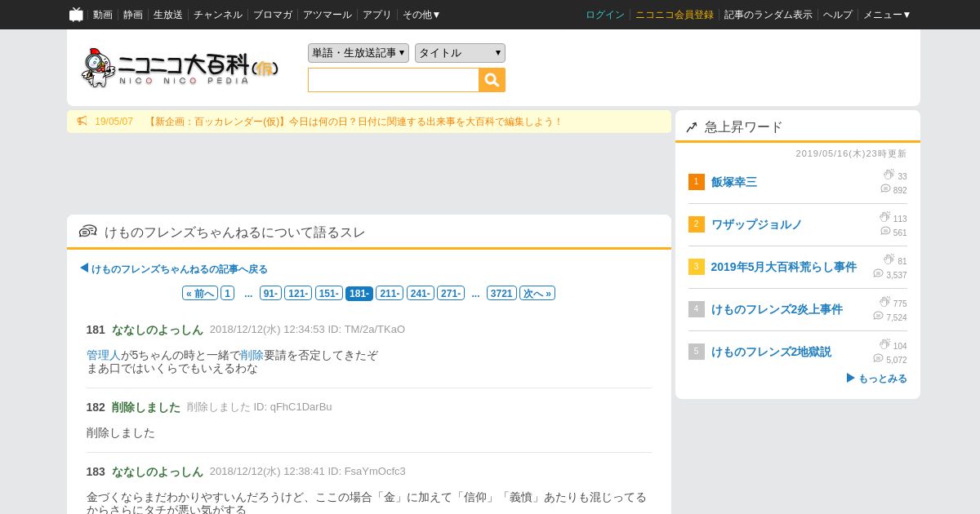
Task: Open the タイトル search type dropdown
Action: point(460,53)
